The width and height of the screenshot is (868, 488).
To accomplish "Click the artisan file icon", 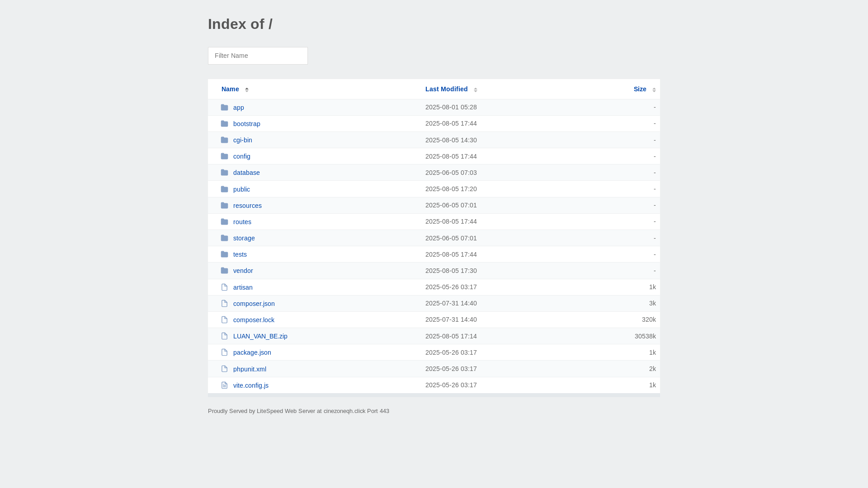I will (x=224, y=287).
